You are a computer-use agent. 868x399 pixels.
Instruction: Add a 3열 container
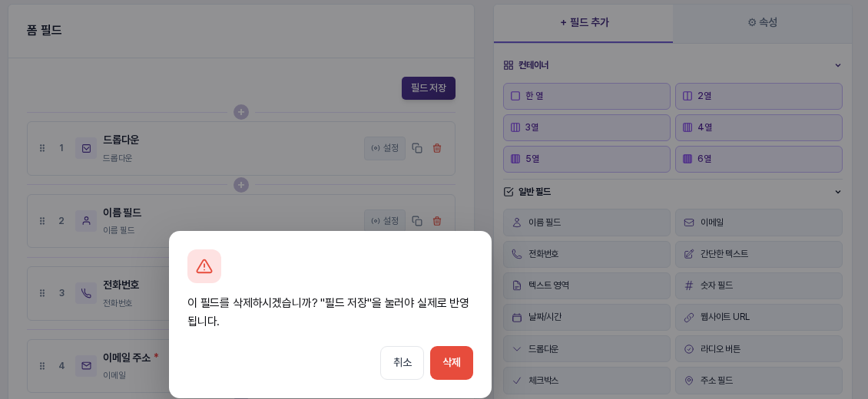click(587, 127)
